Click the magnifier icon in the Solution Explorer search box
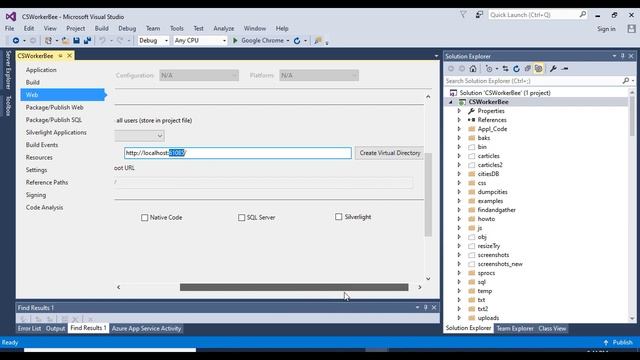Viewport: 640px width, 360px height. click(626, 81)
